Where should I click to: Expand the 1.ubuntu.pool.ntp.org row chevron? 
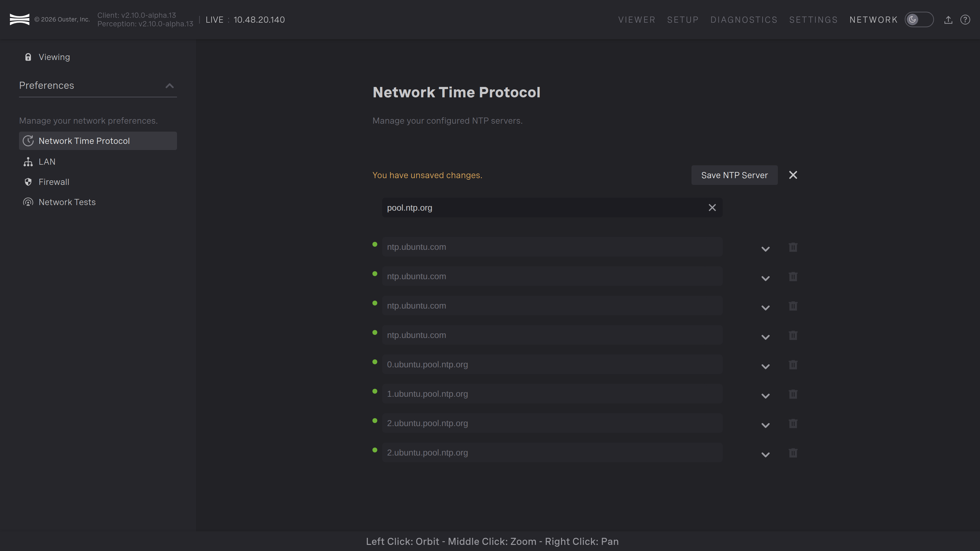click(765, 396)
